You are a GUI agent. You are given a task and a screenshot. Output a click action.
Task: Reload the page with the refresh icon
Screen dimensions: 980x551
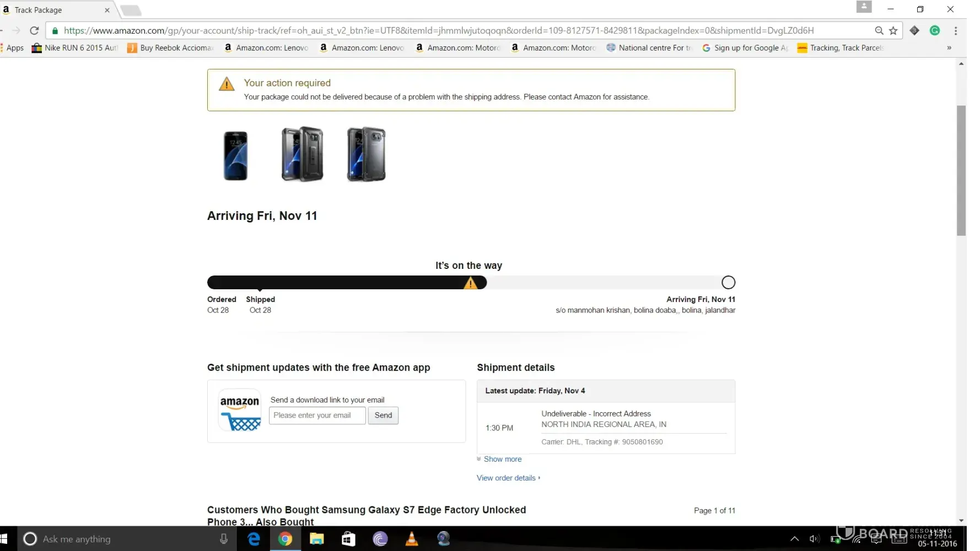34,31
